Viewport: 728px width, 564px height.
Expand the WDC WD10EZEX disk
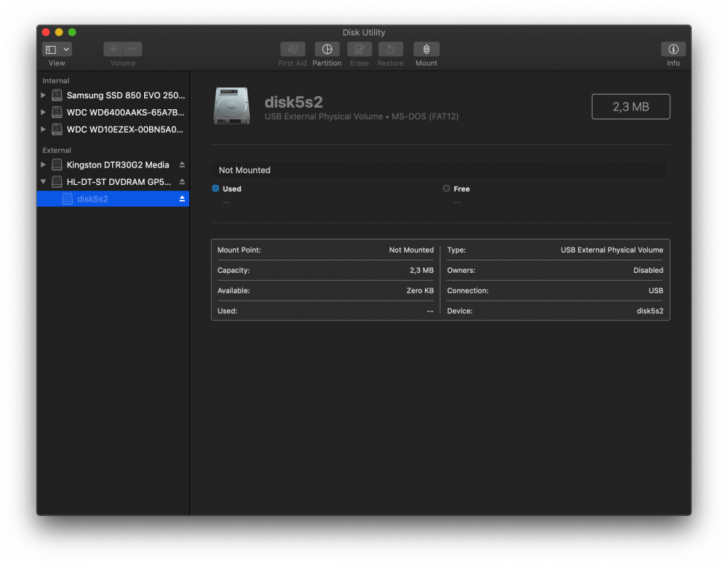[x=43, y=129]
